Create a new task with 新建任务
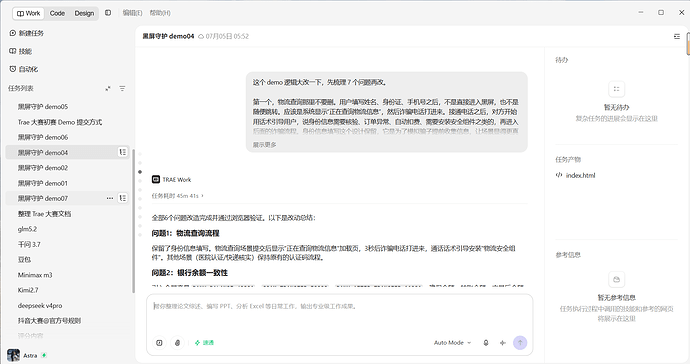The width and height of the screenshot is (690, 364). [x=26, y=33]
